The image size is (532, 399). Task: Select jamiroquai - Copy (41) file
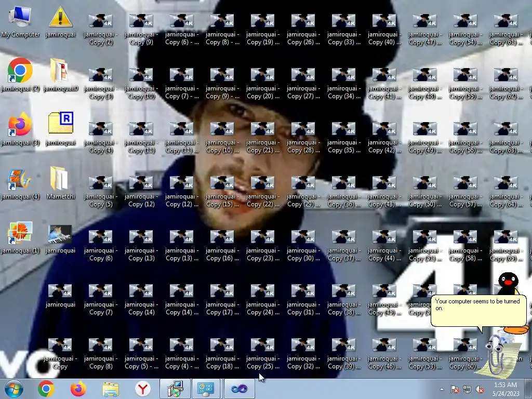[x=384, y=83]
